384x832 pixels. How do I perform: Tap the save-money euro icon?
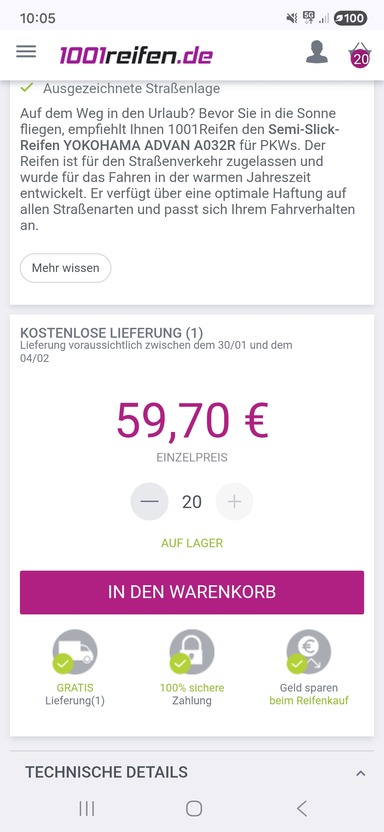(309, 652)
